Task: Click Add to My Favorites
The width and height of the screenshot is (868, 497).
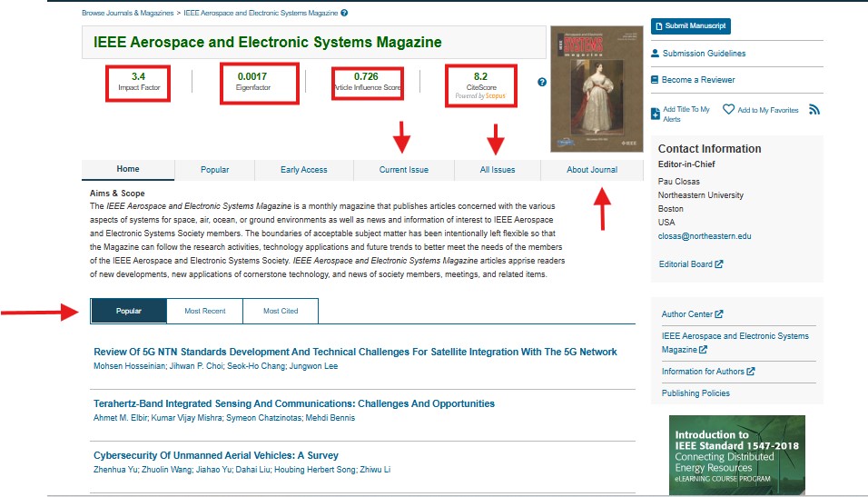Action: click(768, 110)
